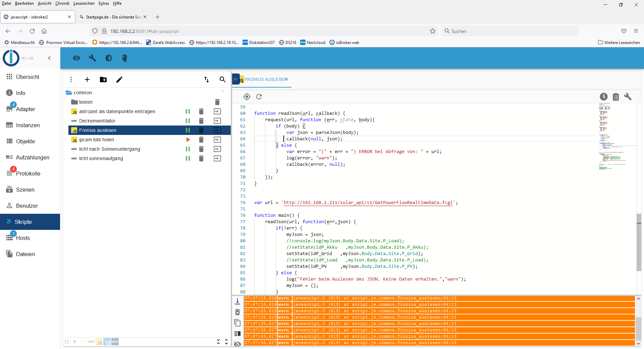The image size is (644, 349).
Task: Expand all folders in script tree
Action: click(x=226, y=342)
